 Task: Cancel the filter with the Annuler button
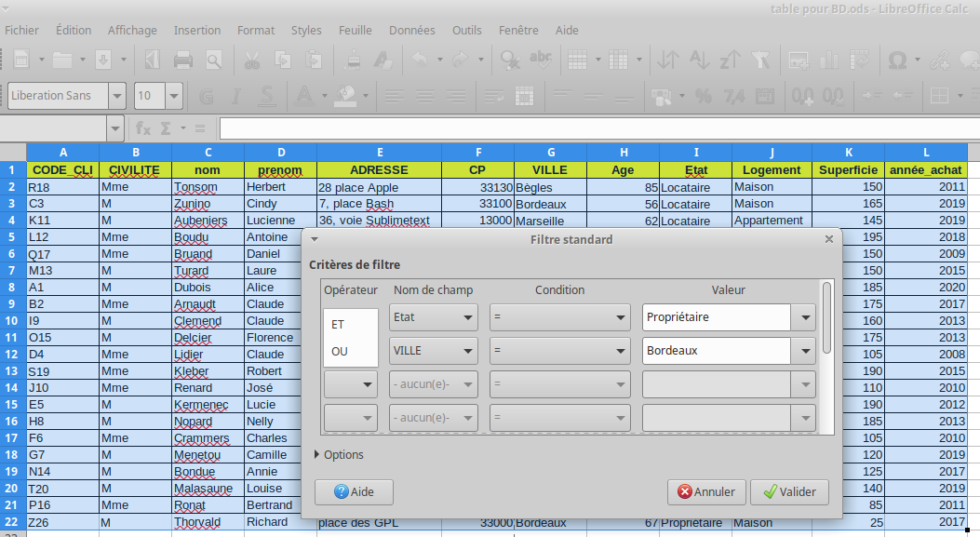(x=706, y=492)
